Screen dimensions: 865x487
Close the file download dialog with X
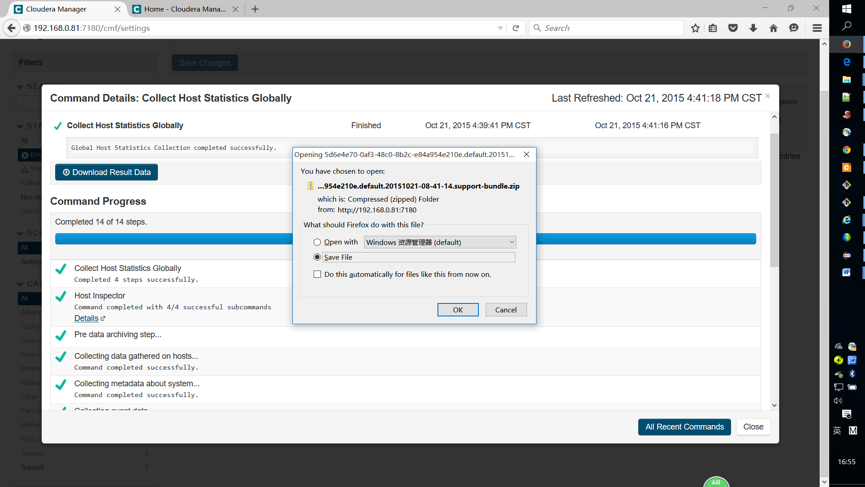tap(526, 154)
